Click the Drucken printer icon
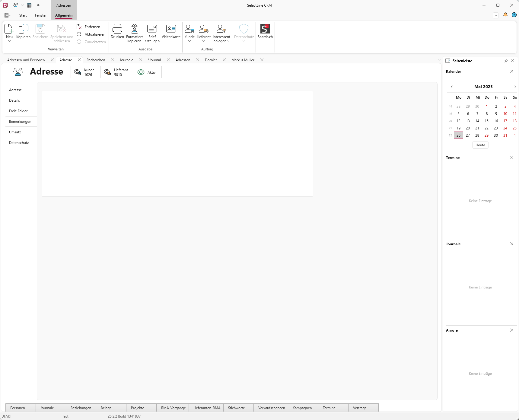This screenshot has height=420, width=519. pos(117,29)
